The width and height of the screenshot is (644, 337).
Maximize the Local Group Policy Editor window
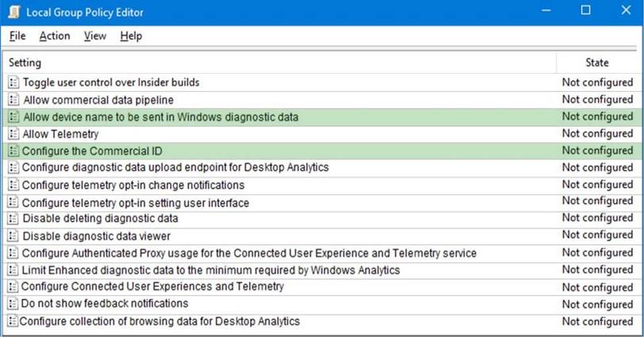pyautogui.click(x=586, y=11)
